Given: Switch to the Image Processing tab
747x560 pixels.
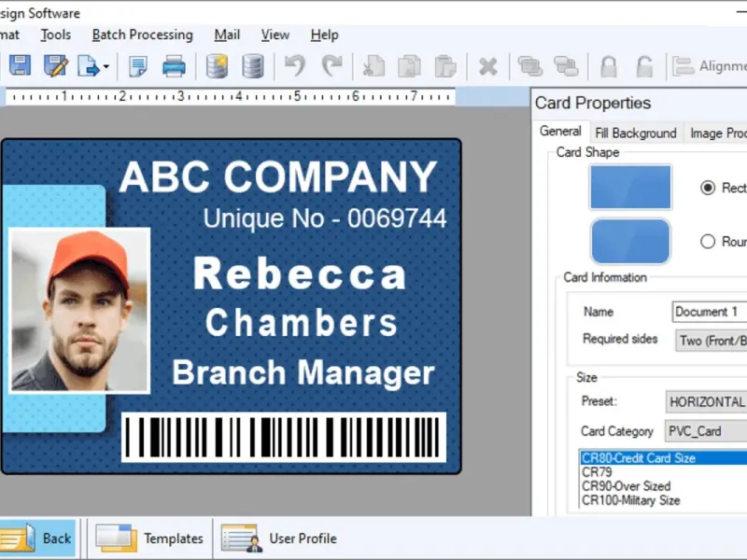Looking at the screenshot, I should pyautogui.click(x=716, y=133).
